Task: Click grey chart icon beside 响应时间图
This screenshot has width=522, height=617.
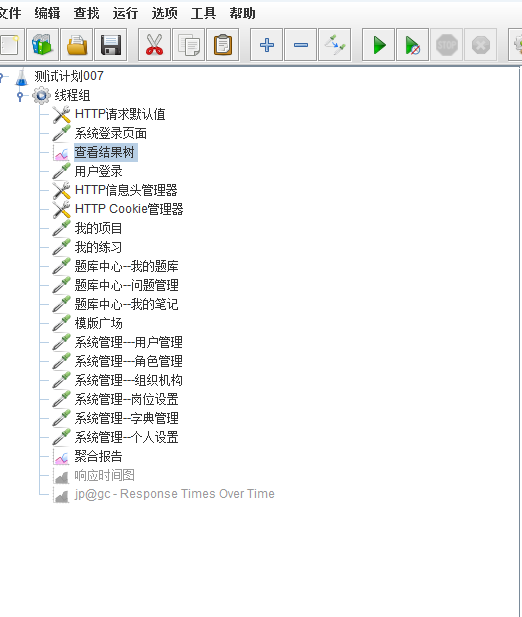Action: (62, 475)
